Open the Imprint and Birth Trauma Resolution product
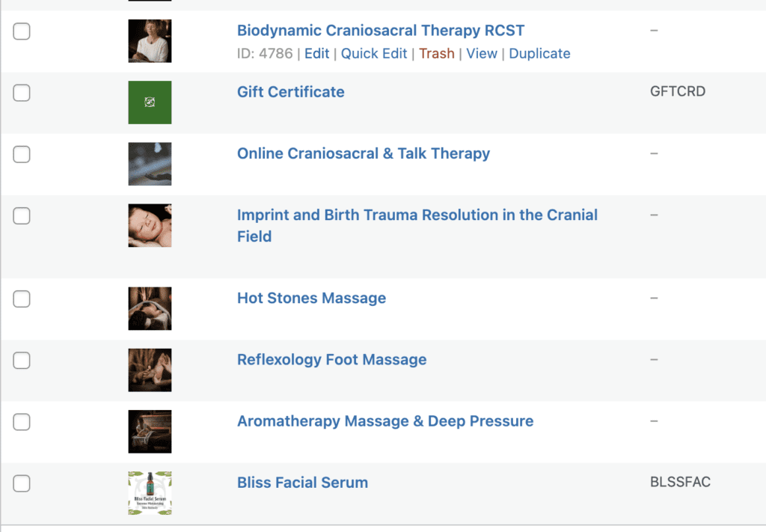Image resolution: width=766 pixels, height=532 pixels. tap(417, 226)
